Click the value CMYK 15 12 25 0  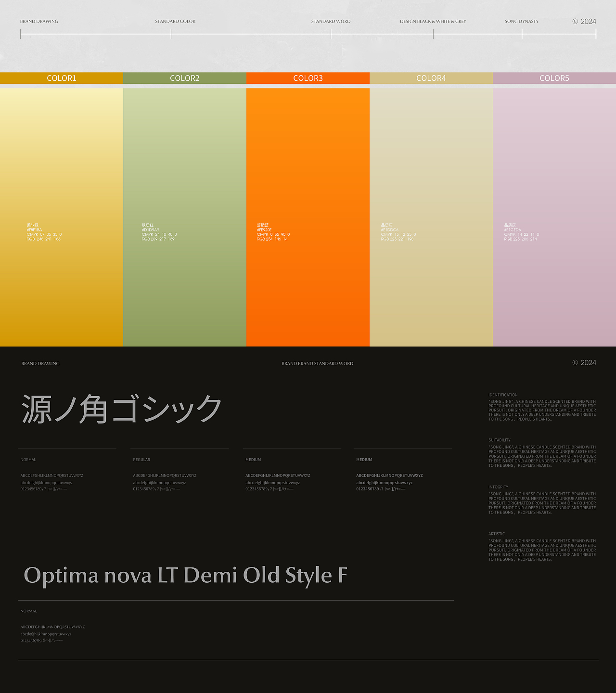coord(398,234)
